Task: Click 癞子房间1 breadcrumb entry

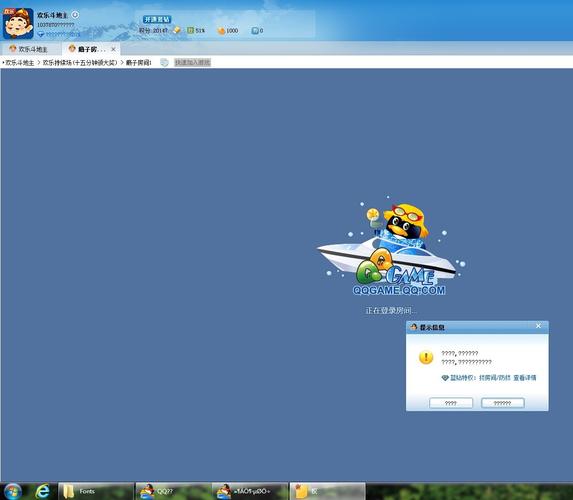Action: coord(139,62)
